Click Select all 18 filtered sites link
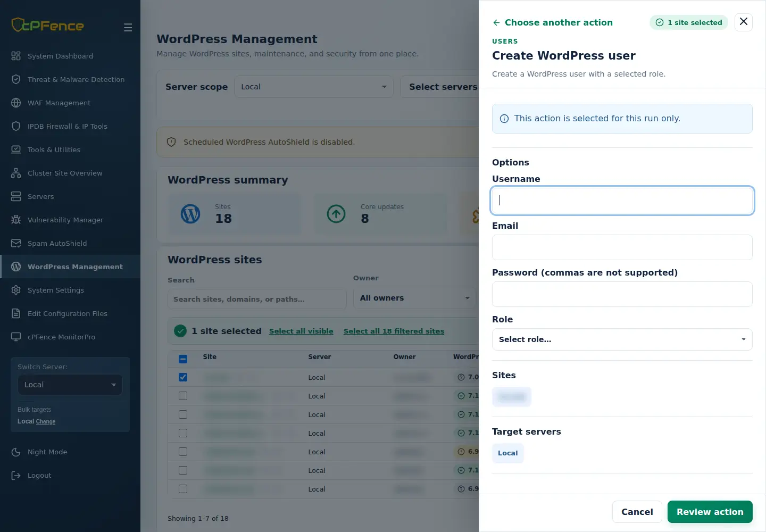Image resolution: width=766 pixels, height=532 pixels. (x=394, y=331)
